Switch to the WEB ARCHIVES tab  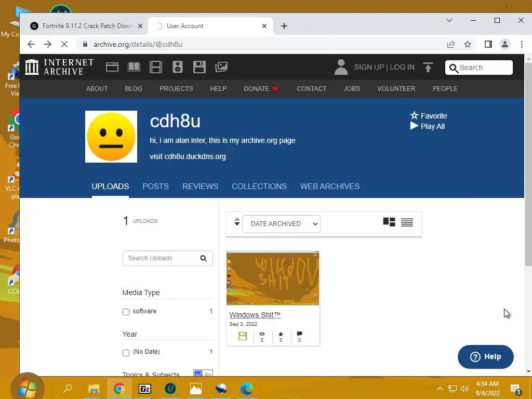point(330,187)
